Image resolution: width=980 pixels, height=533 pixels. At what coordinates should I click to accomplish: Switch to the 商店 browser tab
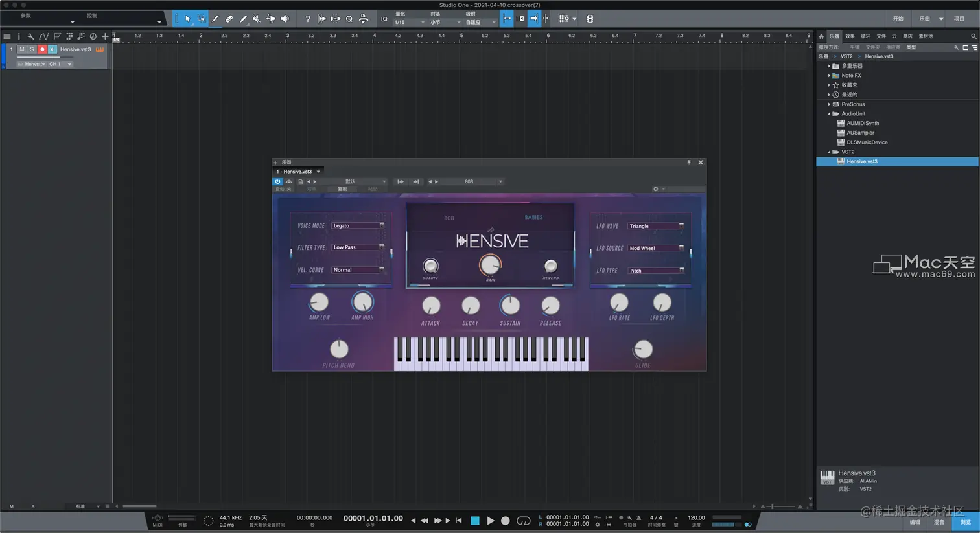[x=907, y=36]
